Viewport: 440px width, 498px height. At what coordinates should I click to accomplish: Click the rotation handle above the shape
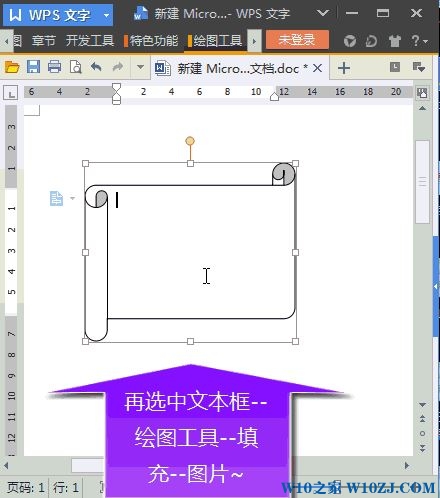click(x=190, y=141)
